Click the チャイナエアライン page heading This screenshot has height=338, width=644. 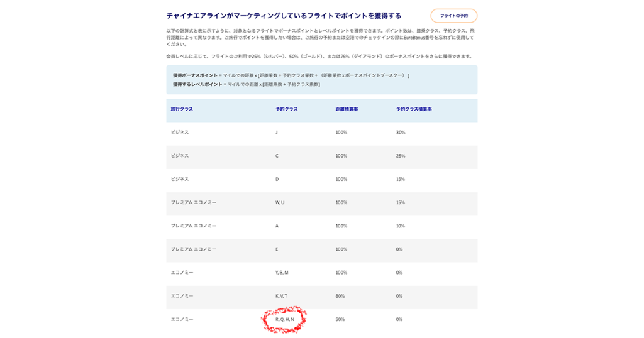point(284,16)
